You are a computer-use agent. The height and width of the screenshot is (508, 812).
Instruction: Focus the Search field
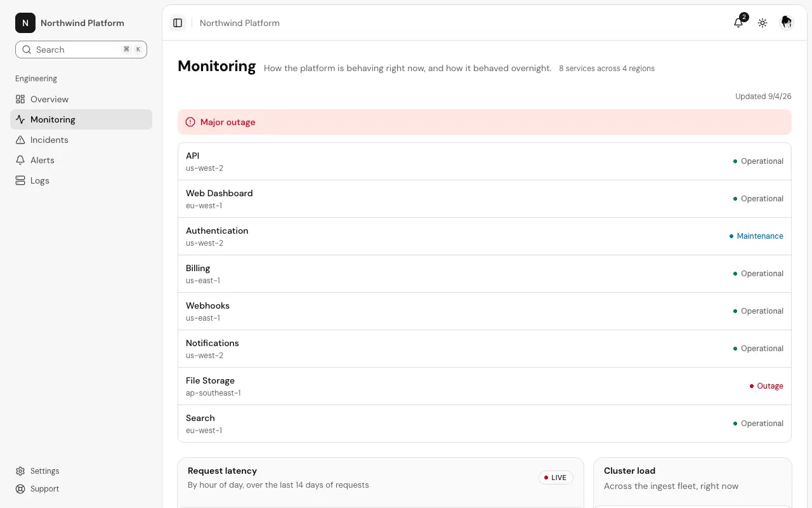click(81, 50)
